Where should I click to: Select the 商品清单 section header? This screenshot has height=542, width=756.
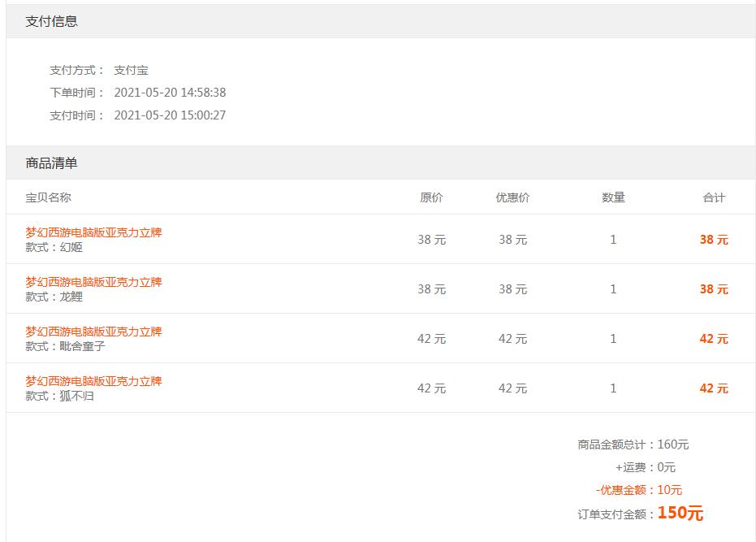tap(381, 163)
